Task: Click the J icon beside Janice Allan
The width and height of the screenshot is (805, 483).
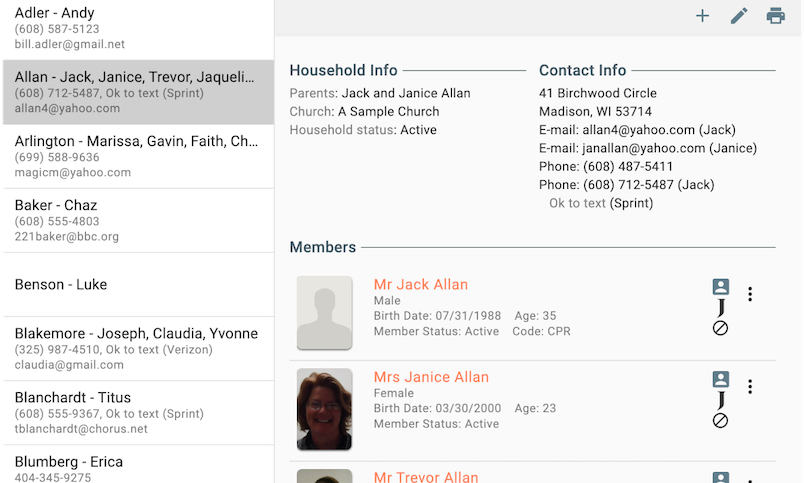Action: click(720, 400)
